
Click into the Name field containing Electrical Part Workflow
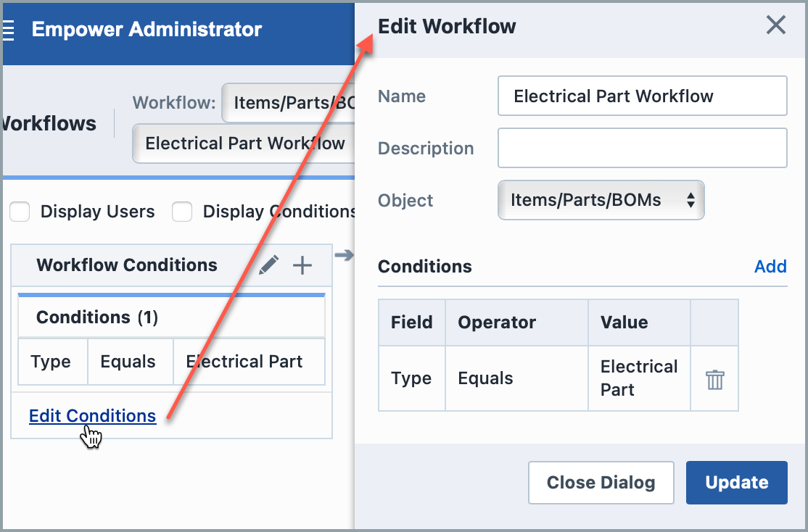pyautogui.click(x=642, y=96)
